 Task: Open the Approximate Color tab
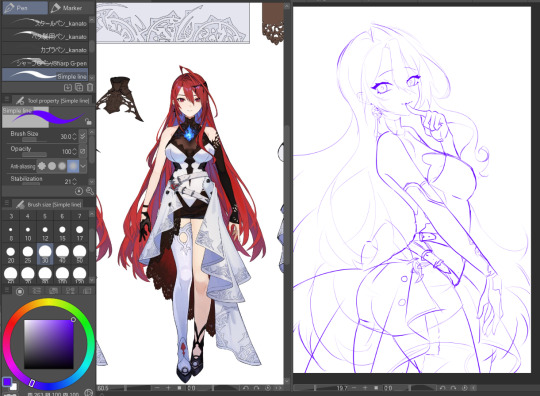[x=87, y=291]
